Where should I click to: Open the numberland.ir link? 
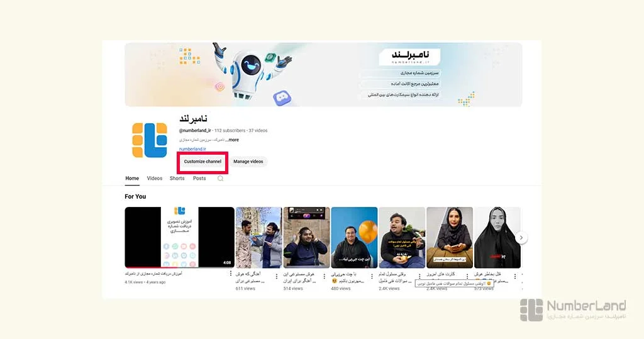192,149
